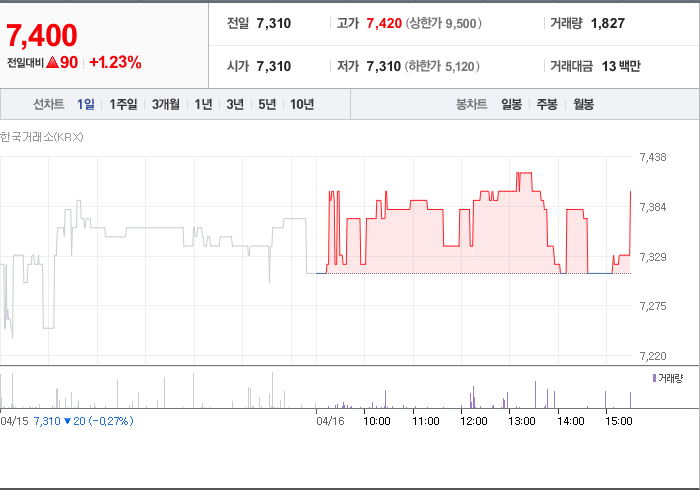Viewport: 700px width, 490px height.
Task: Click the 하한가 5,120 text
Action: click(x=442, y=66)
